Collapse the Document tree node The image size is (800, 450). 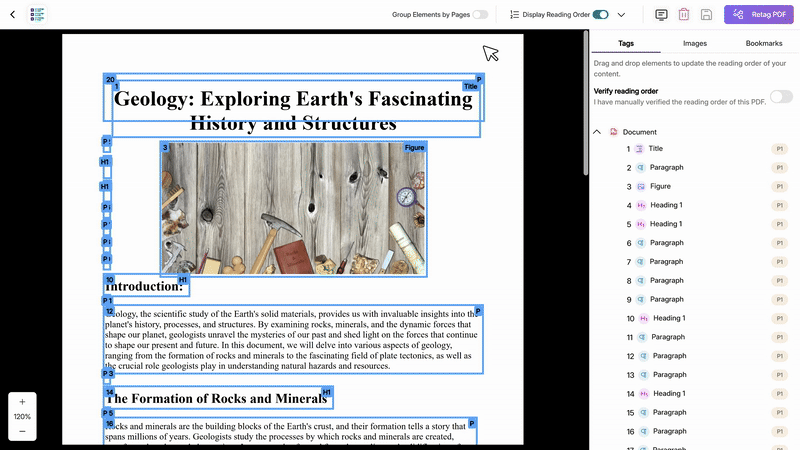tap(597, 132)
